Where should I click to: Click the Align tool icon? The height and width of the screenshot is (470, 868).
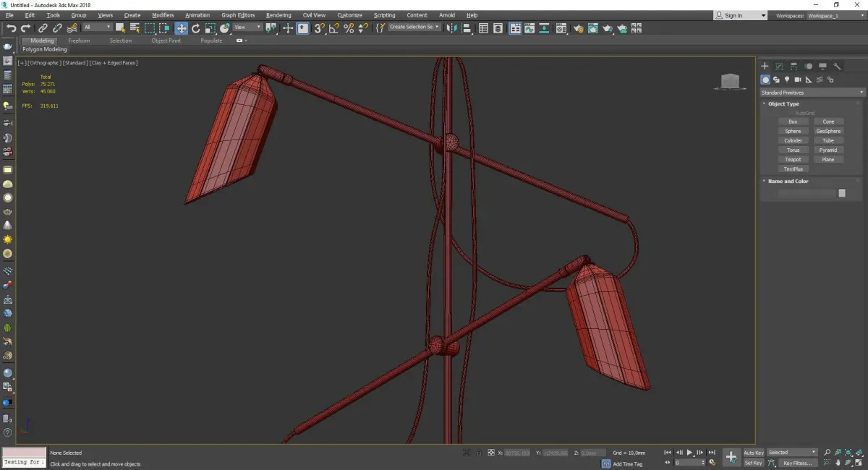click(x=467, y=28)
